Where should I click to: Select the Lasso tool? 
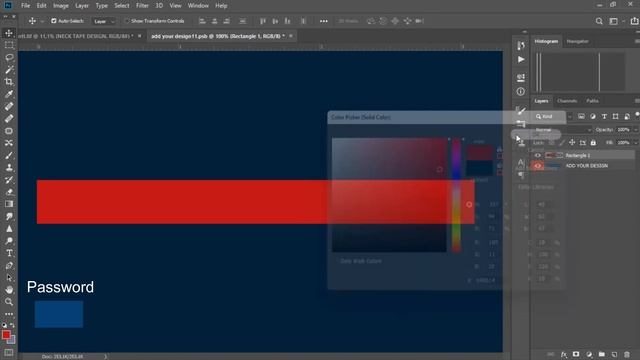pos(9,57)
